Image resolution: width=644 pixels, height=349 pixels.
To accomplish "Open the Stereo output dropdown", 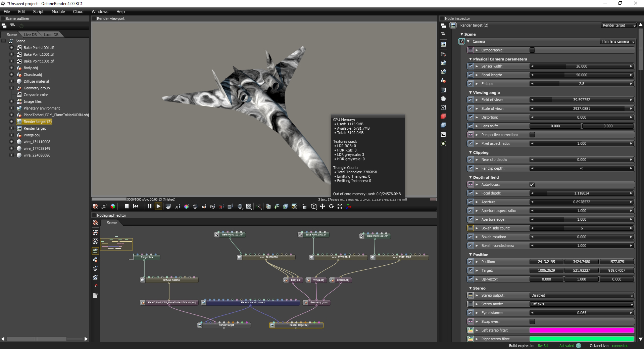I will [x=582, y=295].
